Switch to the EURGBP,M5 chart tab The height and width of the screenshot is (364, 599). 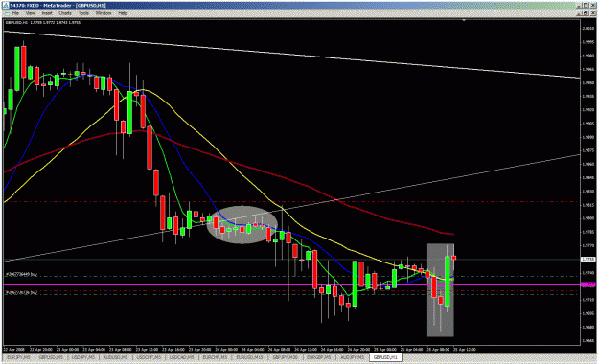pyautogui.click(x=319, y=357)
